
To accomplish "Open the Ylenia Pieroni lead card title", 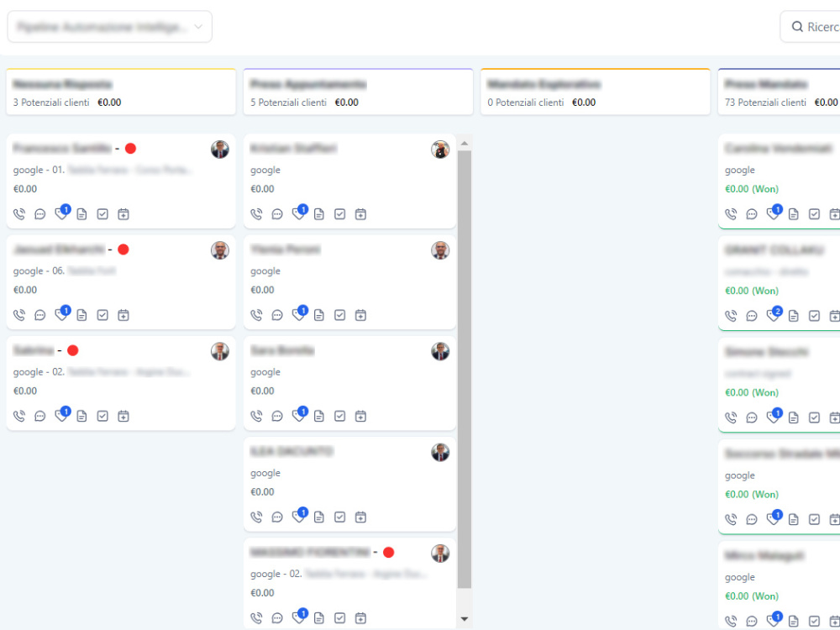I will pyautogui.click(x=286, y=249).
